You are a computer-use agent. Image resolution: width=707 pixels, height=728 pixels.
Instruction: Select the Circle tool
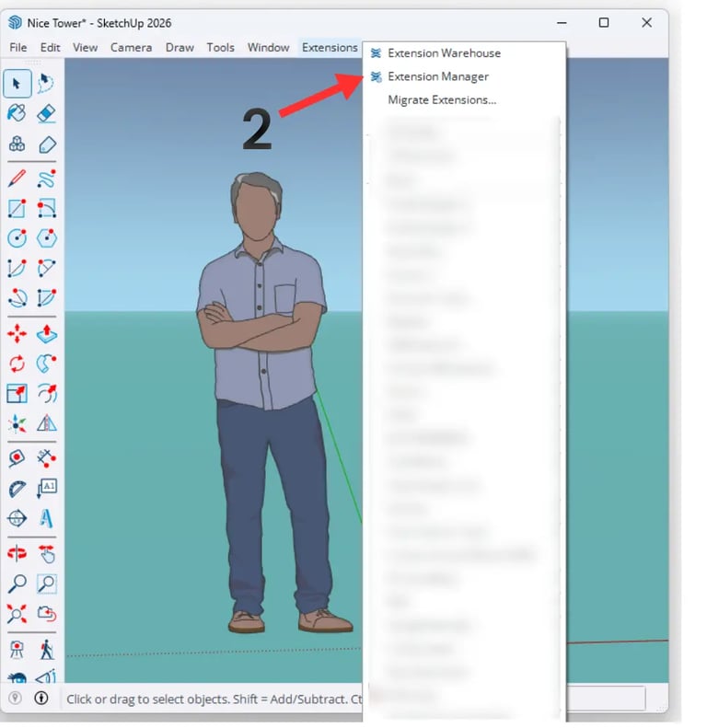17,238
